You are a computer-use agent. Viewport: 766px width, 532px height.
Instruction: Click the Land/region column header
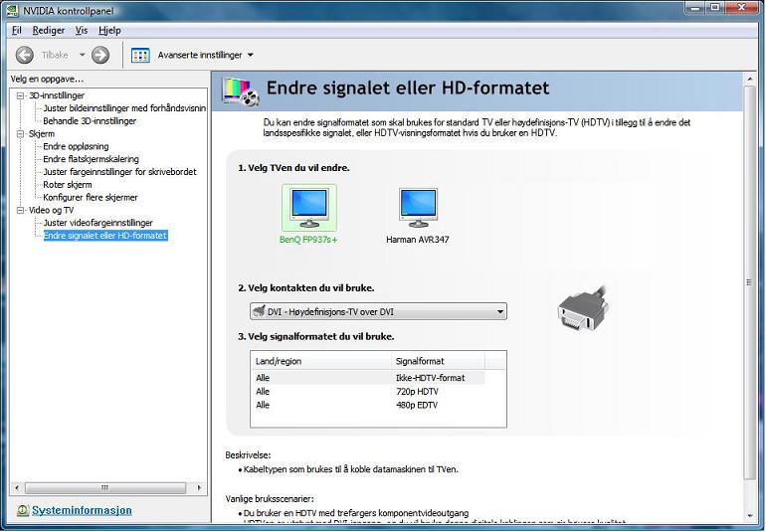click(x=320, y=362)
